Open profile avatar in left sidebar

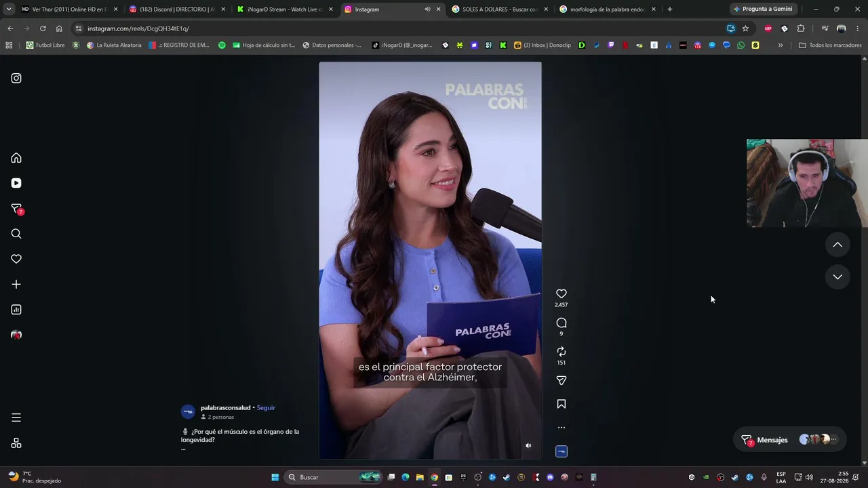[x=16, y=335]
